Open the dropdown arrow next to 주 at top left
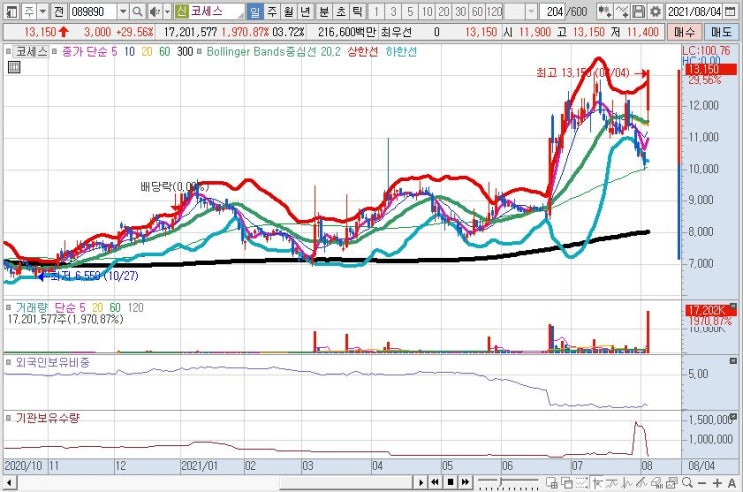Image resolution: width=743 pixels, height=492 pixels. (43, 11)
